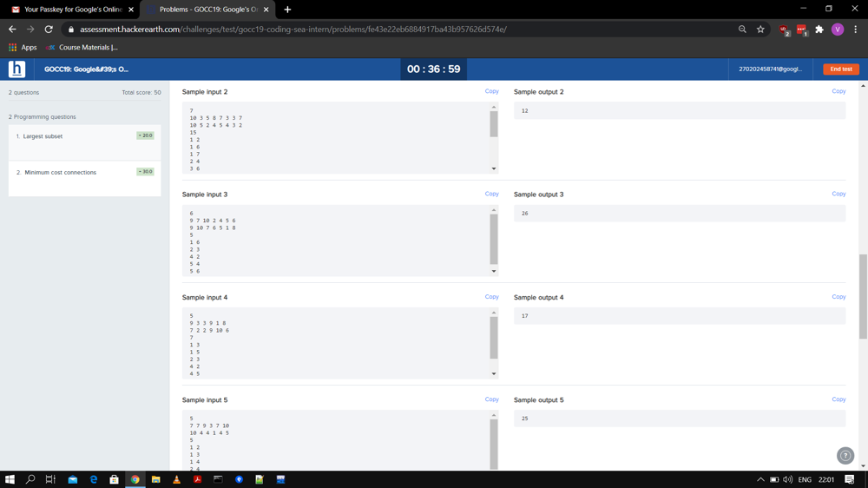
Task: Bookmark this page with the star icon
Action: pos(760,30)
